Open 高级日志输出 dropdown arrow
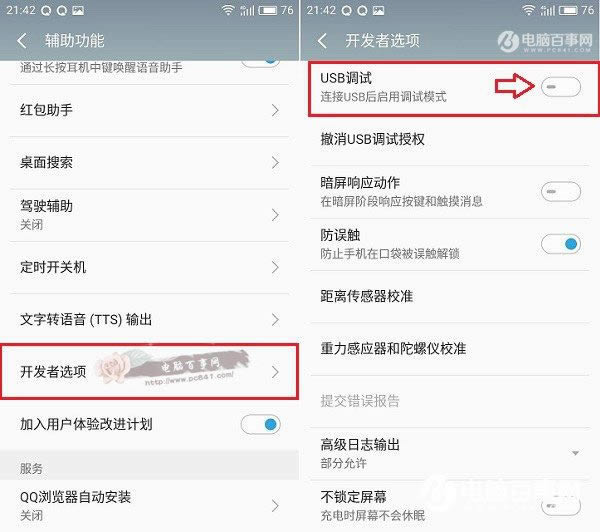 (x=575, y=453)
